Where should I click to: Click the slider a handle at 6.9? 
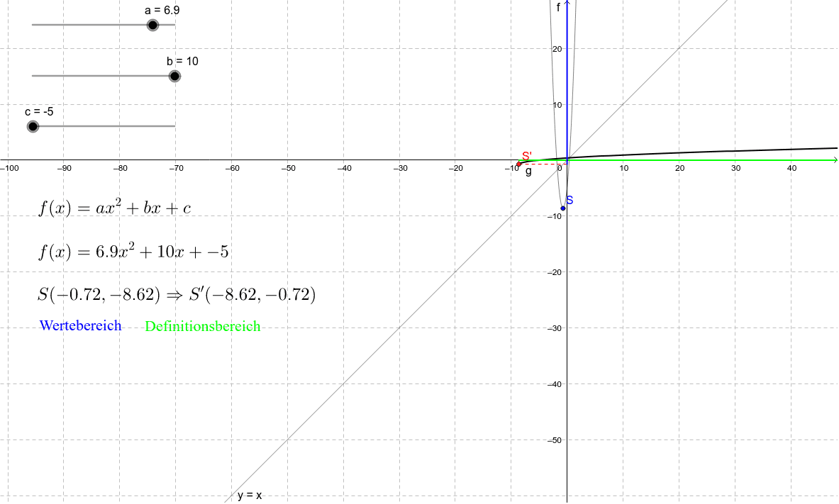point(152,25)
